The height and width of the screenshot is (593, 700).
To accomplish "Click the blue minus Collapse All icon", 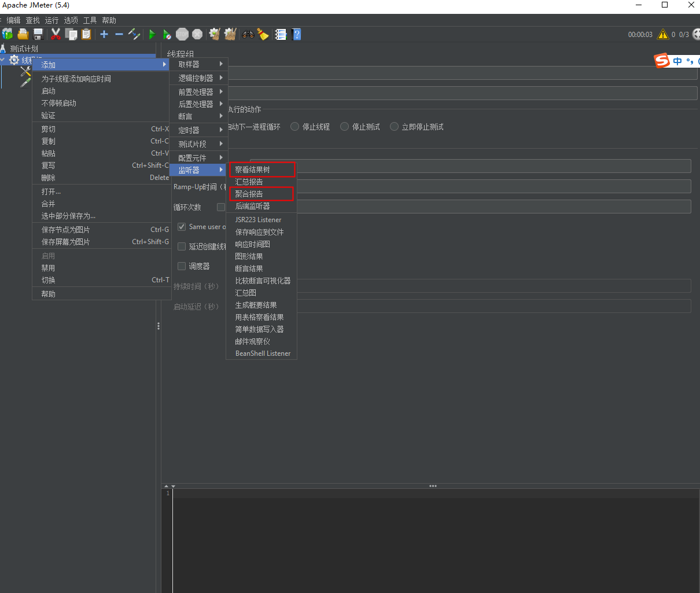I will click(x=119, y=34).
